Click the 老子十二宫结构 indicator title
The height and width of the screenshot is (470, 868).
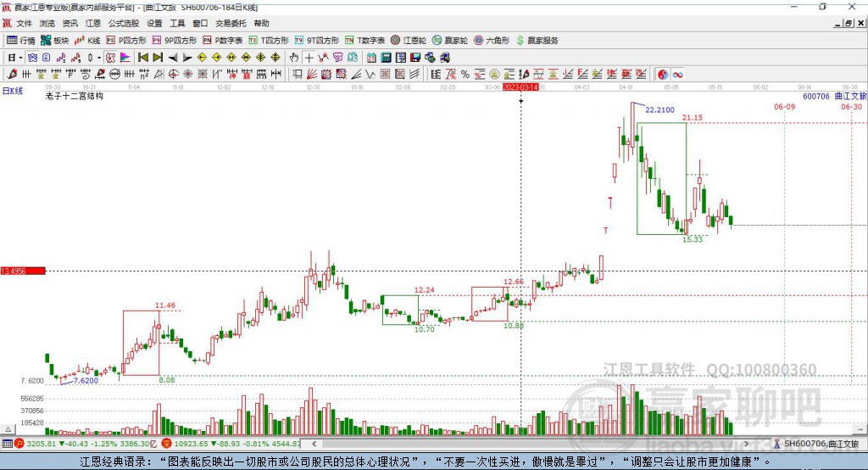(75, 96)
